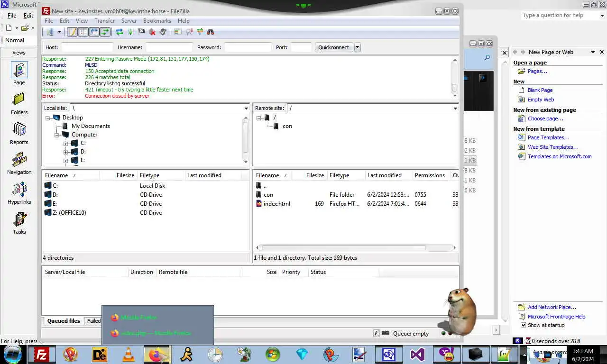Click the Empty Web link
Screen dimensions: 607x364
[541, 100]
